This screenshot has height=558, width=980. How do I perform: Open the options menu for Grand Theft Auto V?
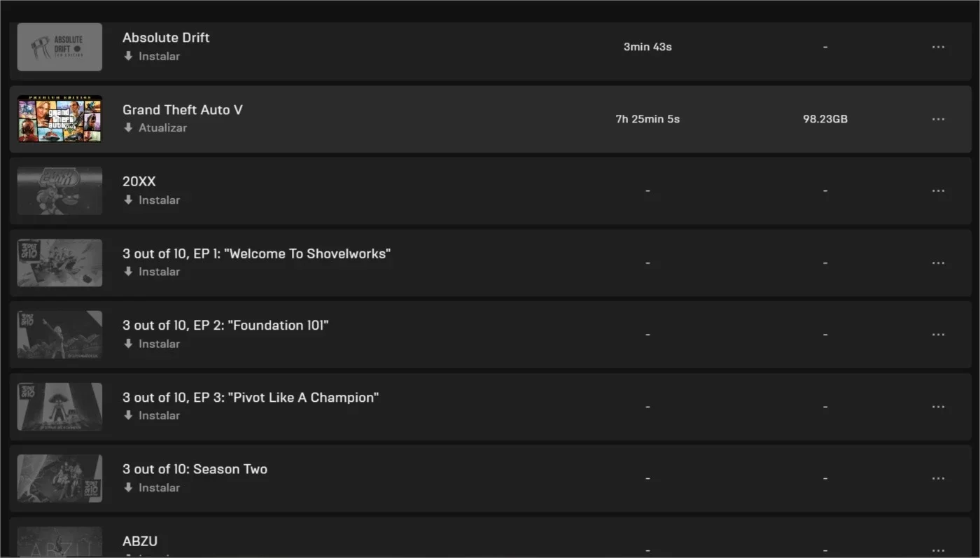point(938,119)
